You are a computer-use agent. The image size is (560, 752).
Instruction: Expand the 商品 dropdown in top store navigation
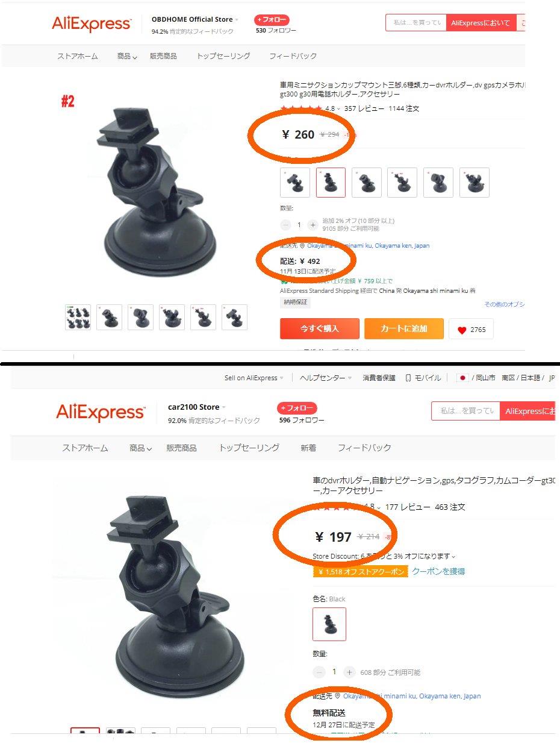tap(127, 56)
